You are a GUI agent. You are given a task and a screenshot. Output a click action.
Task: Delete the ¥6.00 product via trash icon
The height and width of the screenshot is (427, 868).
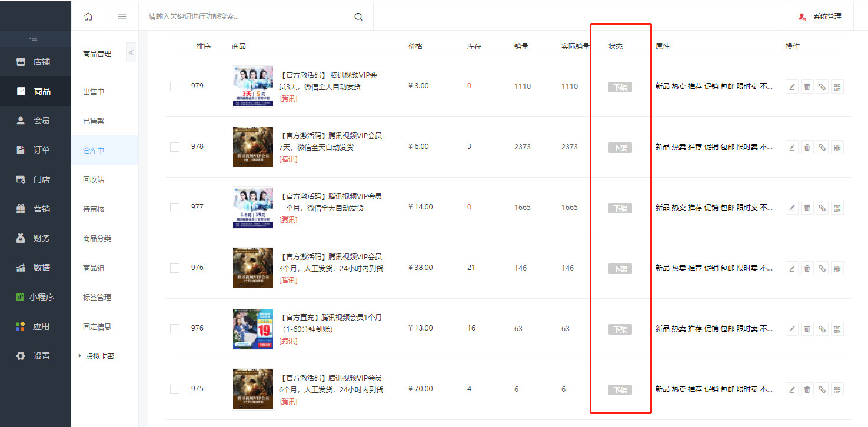tap(807, 148)
